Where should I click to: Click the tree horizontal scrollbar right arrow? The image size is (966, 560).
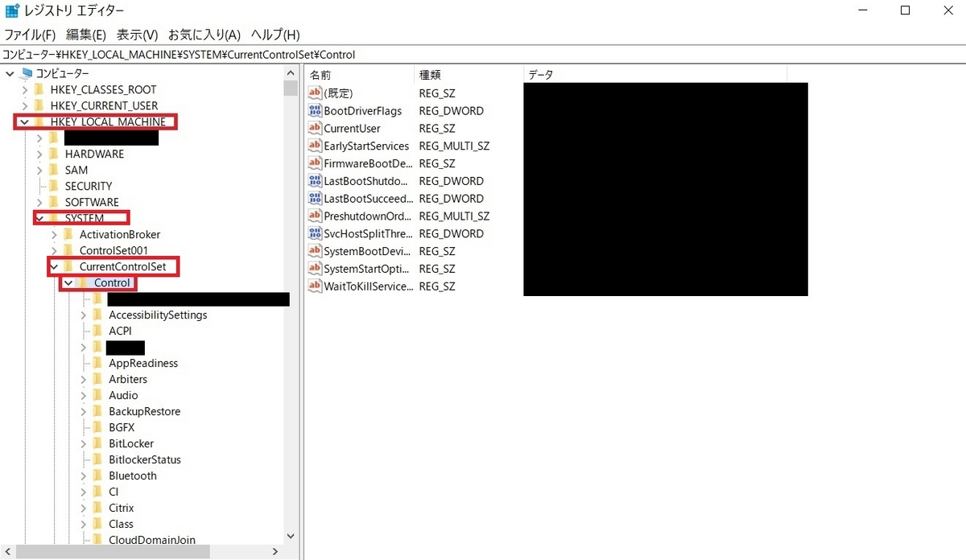tap(275, 551)
